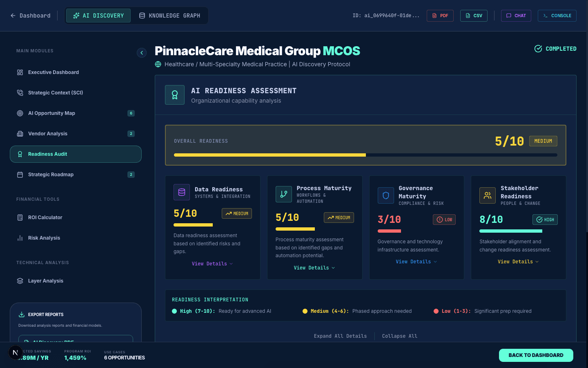The width and height of the screenshot is (588, 368).
Task: Collapse the sidebar with the chevron button
Action: pos(142,53)
